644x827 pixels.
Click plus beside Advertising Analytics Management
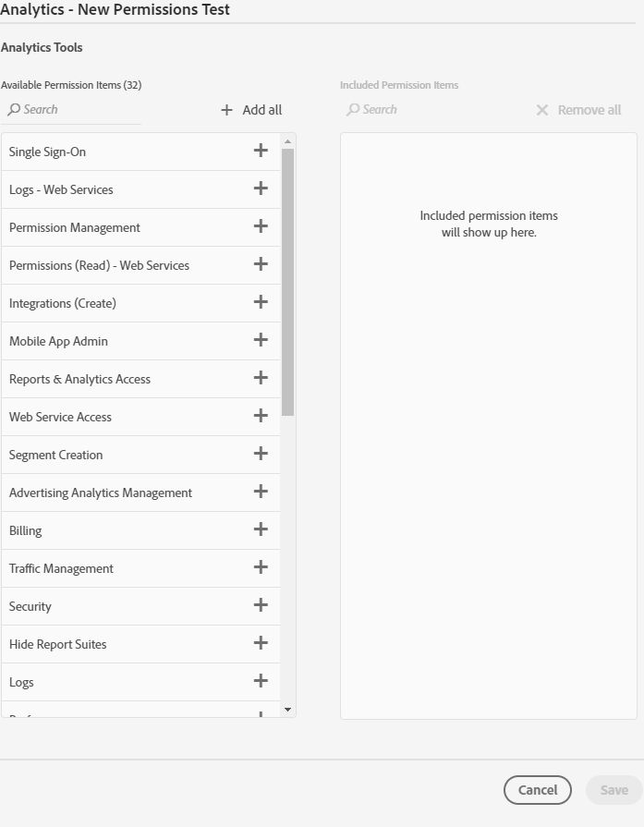(261, 492)
